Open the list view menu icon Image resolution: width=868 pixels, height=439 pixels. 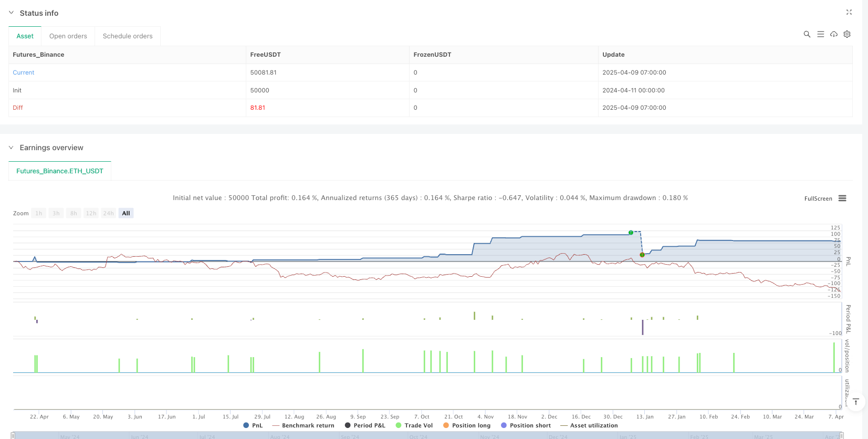(x=820, y=34)
